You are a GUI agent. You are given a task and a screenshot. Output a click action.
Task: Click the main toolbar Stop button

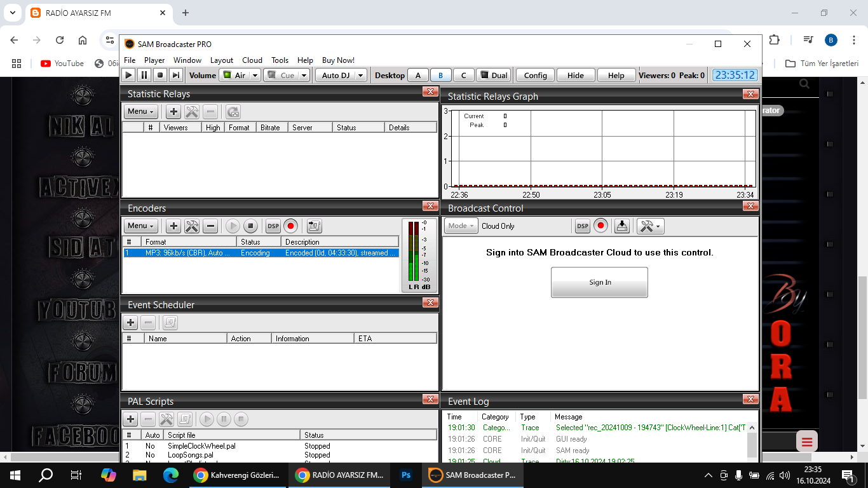click(160, 75)
